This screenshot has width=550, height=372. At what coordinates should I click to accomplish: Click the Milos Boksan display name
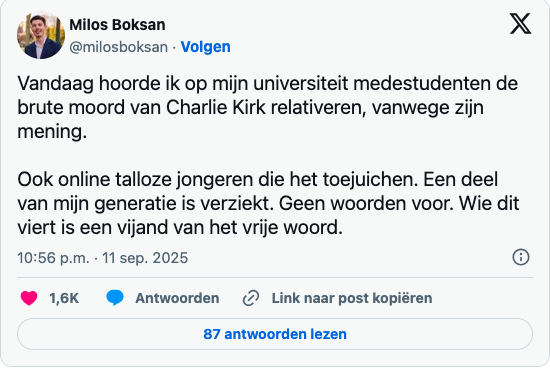[x=117, y=25]
